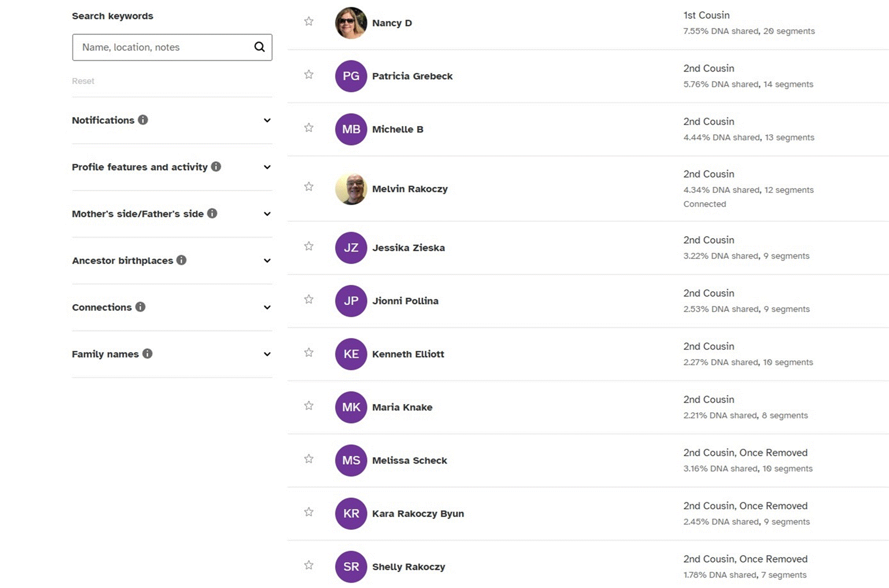The image size is (889, 588).
Task: Click 'Connected' status under Melvin Rakoczy
Action: (x=705, y=204)
